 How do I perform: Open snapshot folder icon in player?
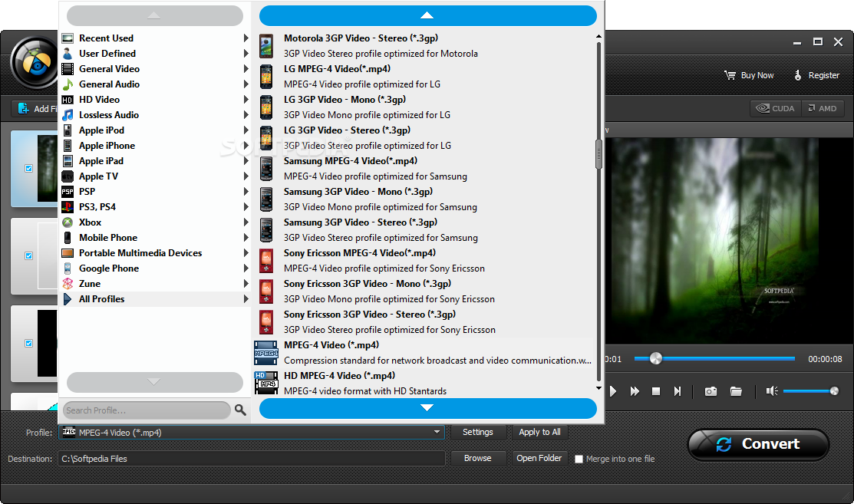point(736,391)
